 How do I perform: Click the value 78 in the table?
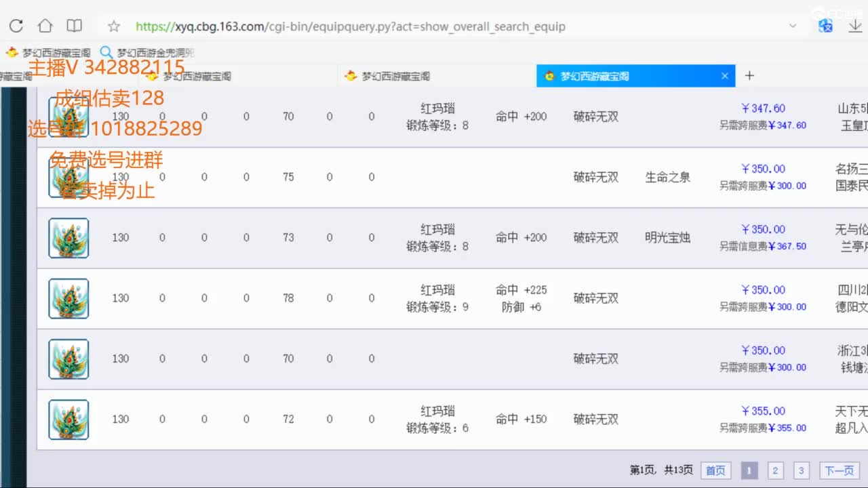288,298
